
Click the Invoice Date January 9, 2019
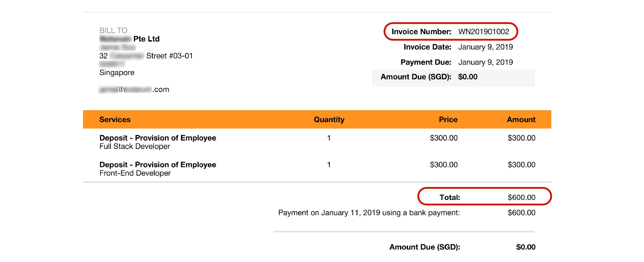pos(485,47)
